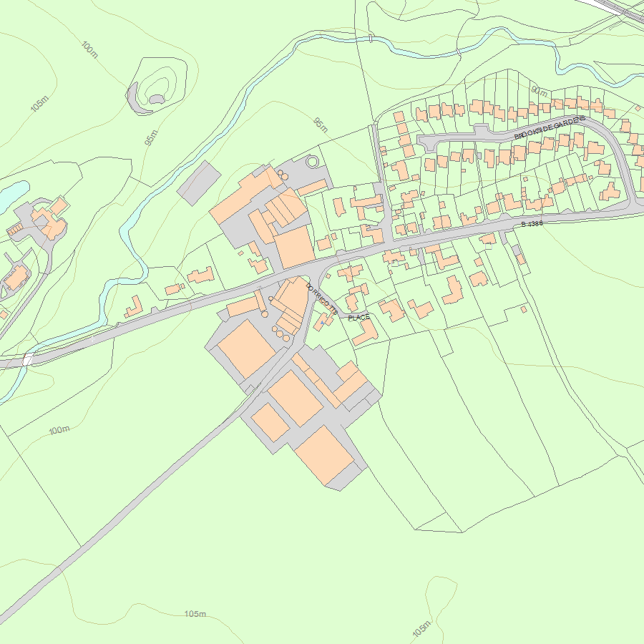Select the 95m label beside the oval mound

151,137
